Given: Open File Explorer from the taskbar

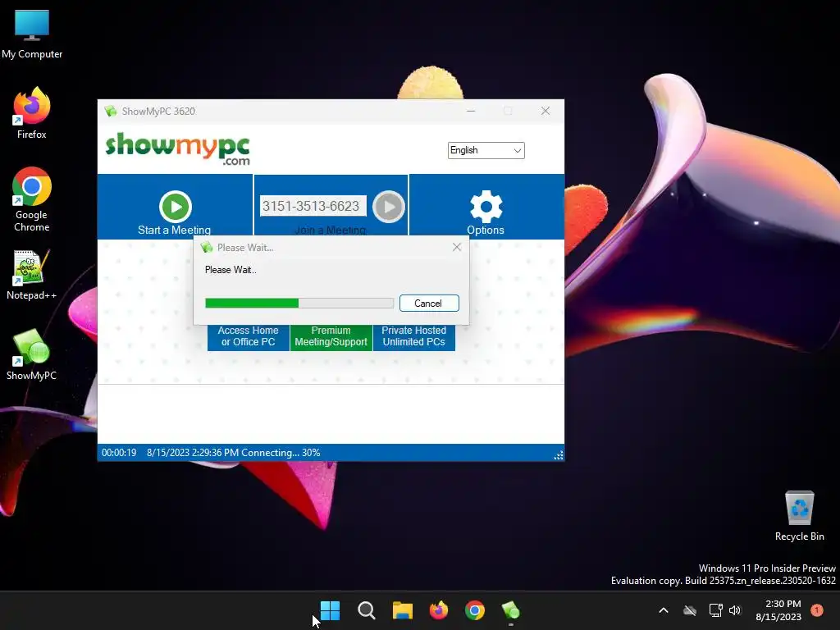Looking at the screenshot, I should [x=402, y=610].
